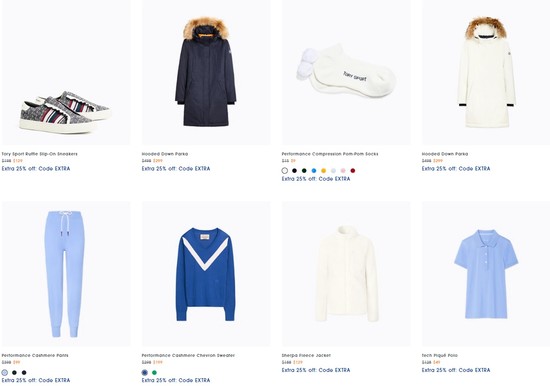550x386 pixels.
Task: Click the Tech Piqué Polo title link
Action: 440,355
